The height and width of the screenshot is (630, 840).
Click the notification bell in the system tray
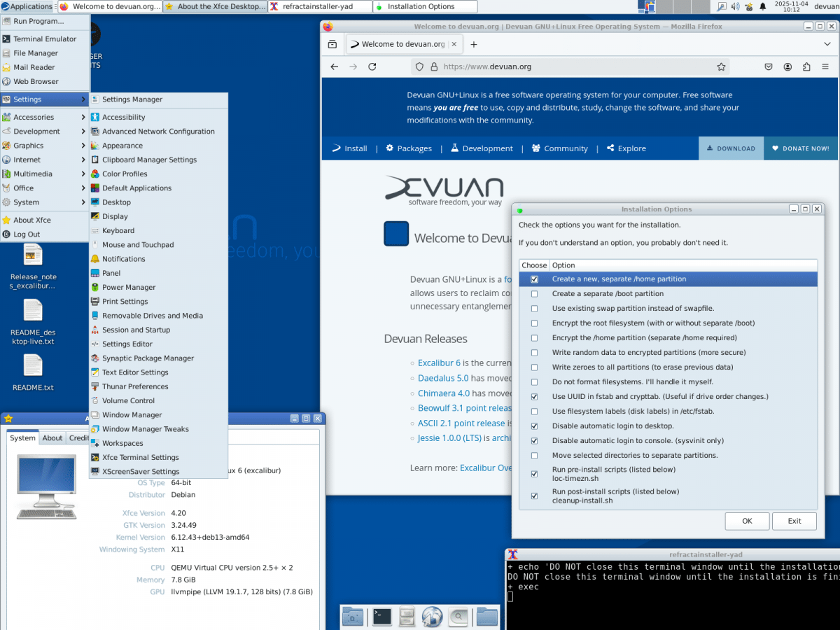(762, 7)
